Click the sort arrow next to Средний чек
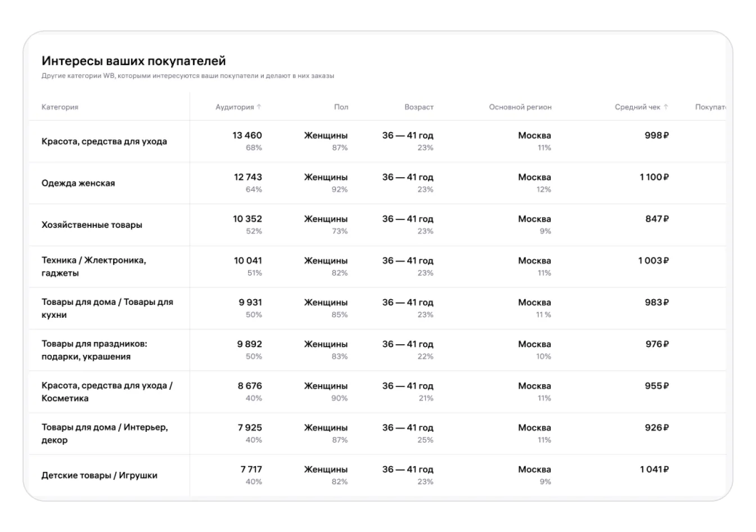756x532 pixels. (666, 107)
